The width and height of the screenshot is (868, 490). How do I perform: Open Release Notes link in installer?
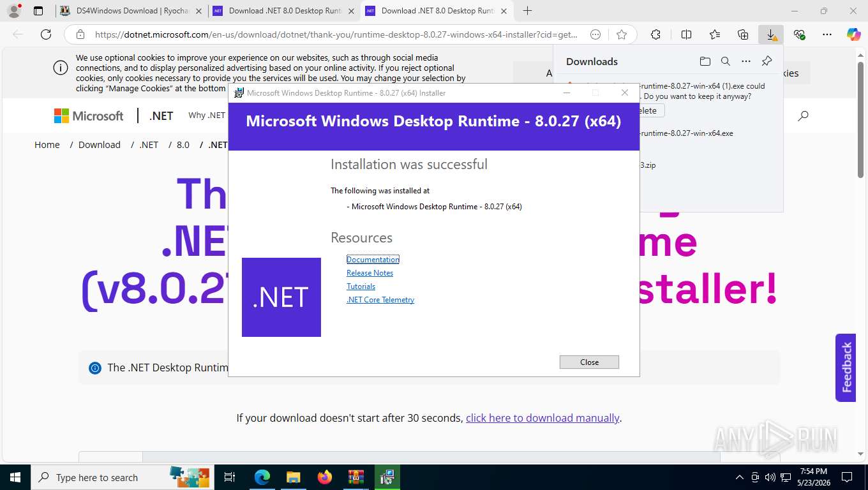click(370, 273)
